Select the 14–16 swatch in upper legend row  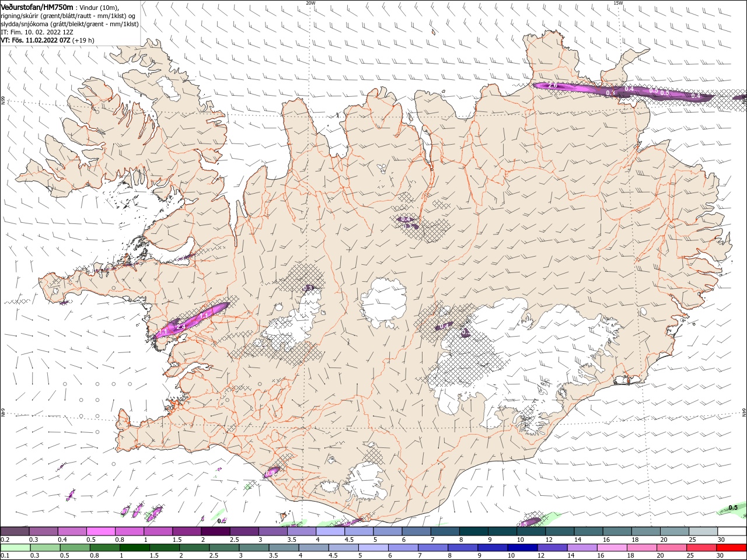pos(588,531)
